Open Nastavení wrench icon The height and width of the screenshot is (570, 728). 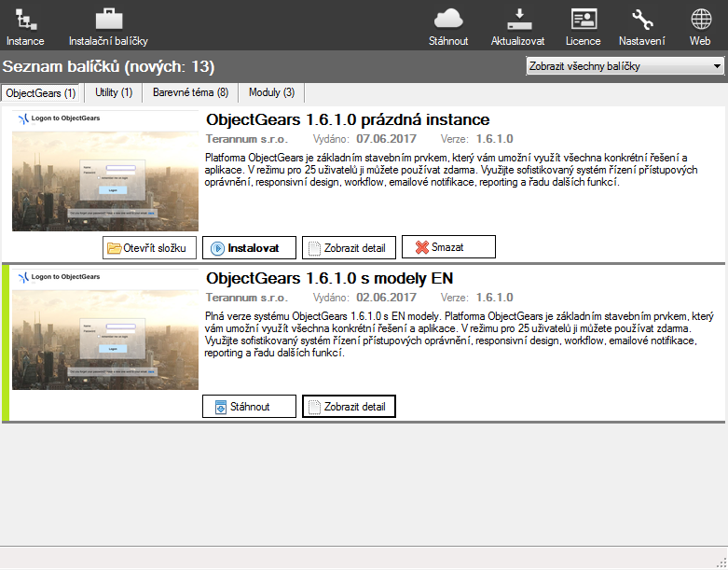coord(642,20)
